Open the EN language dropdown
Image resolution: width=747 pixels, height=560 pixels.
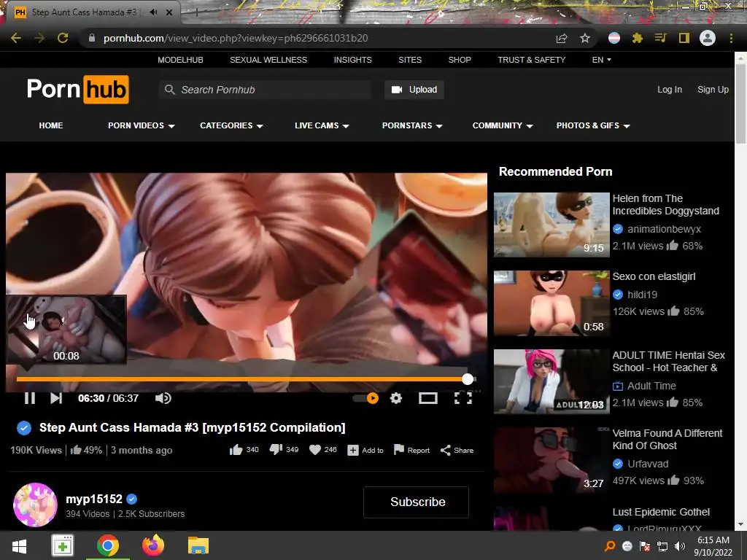(x=601, y=60)
